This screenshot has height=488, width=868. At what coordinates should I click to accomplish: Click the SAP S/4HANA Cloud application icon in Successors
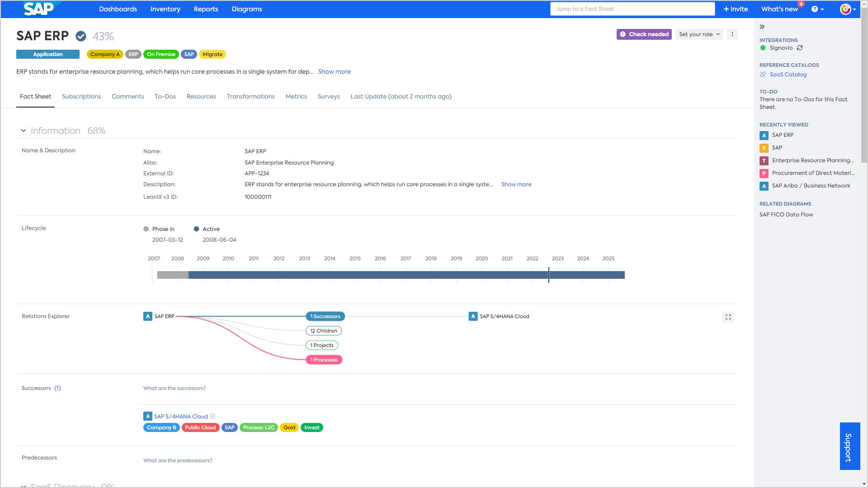[x=147, y=416]
